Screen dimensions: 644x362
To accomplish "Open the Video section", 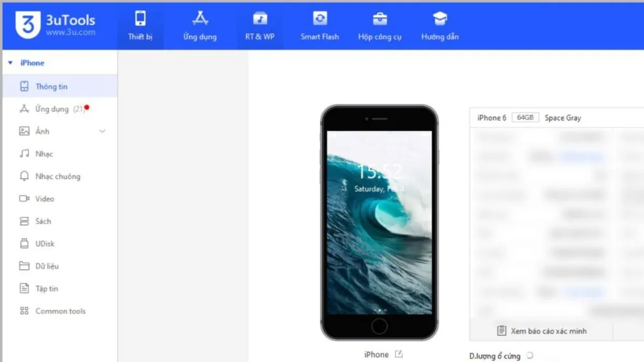I will click(x=45, y=198).
